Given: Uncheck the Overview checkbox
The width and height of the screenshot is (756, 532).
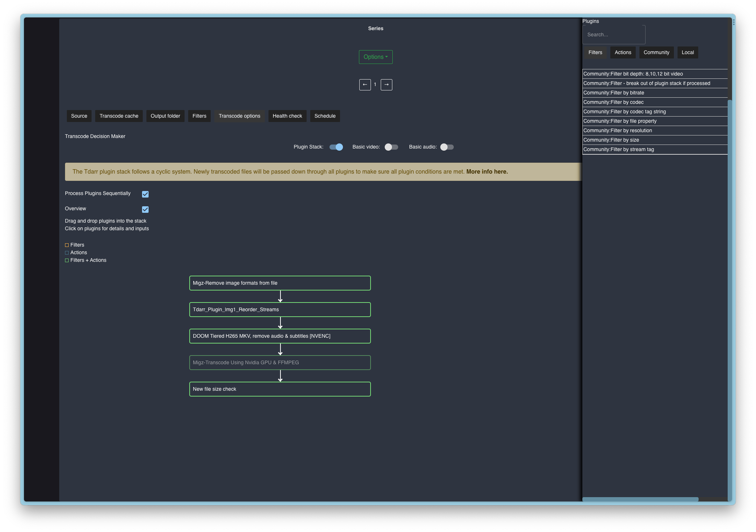Looking at the screenshot, I should 145,210.
